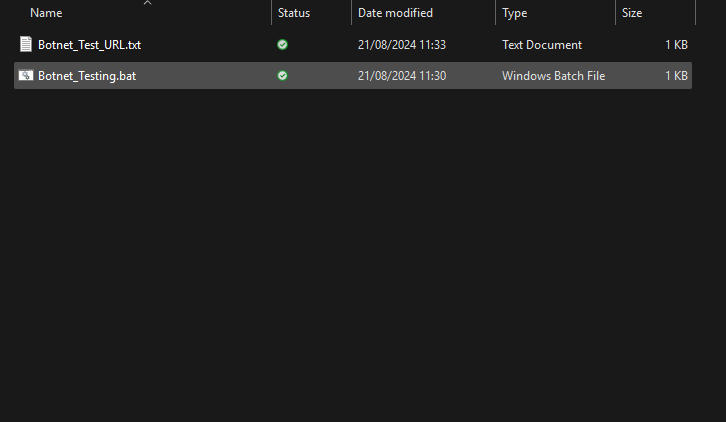Click the 1 KB size of Botnet_Testing.bat

(x=676, y=76)
